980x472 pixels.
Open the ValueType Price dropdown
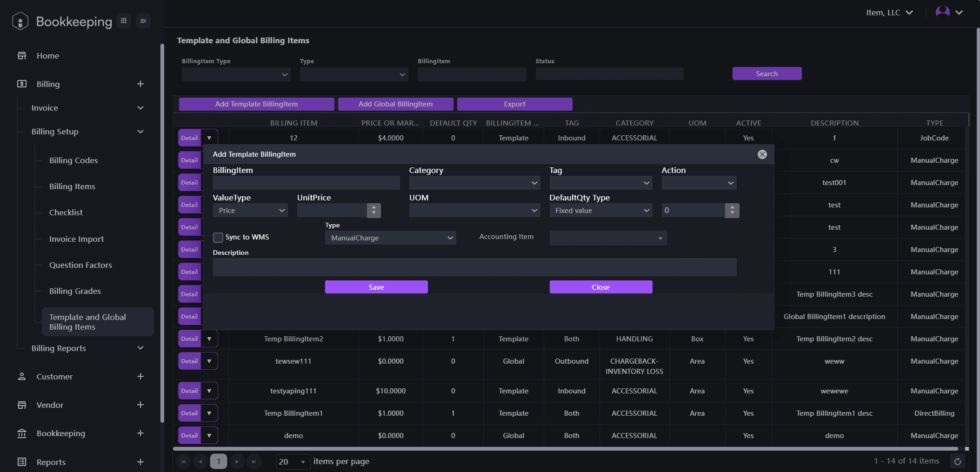250,210
